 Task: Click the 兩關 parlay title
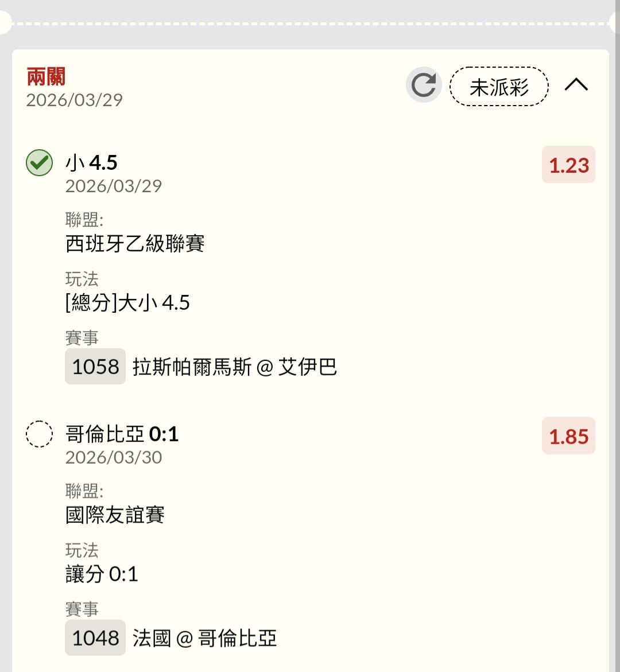coord(46,76)
